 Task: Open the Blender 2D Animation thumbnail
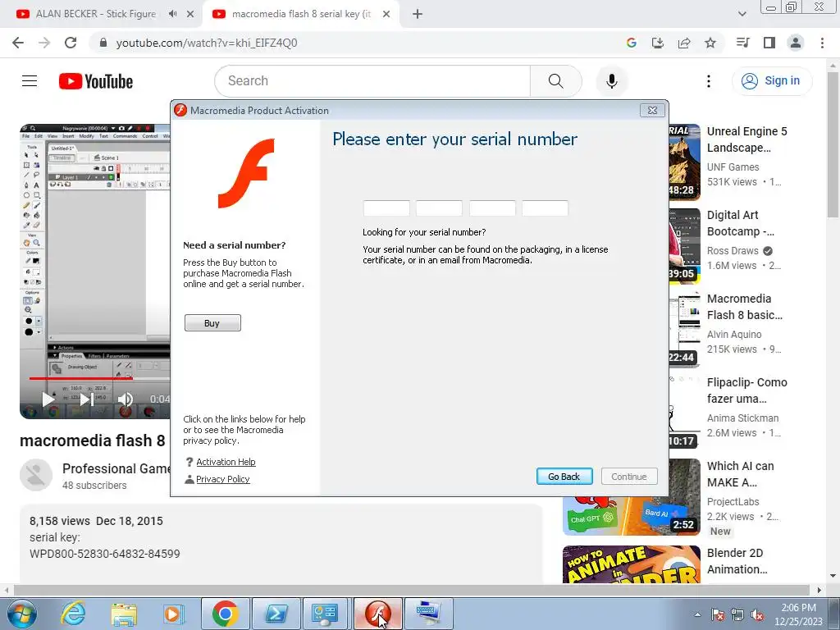(x=632, y=564)
